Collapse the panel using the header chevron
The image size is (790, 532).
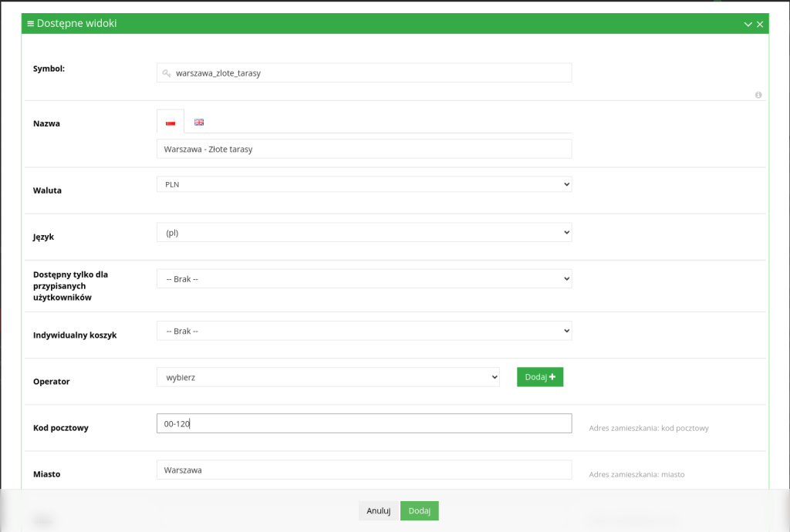coord(748,25)
